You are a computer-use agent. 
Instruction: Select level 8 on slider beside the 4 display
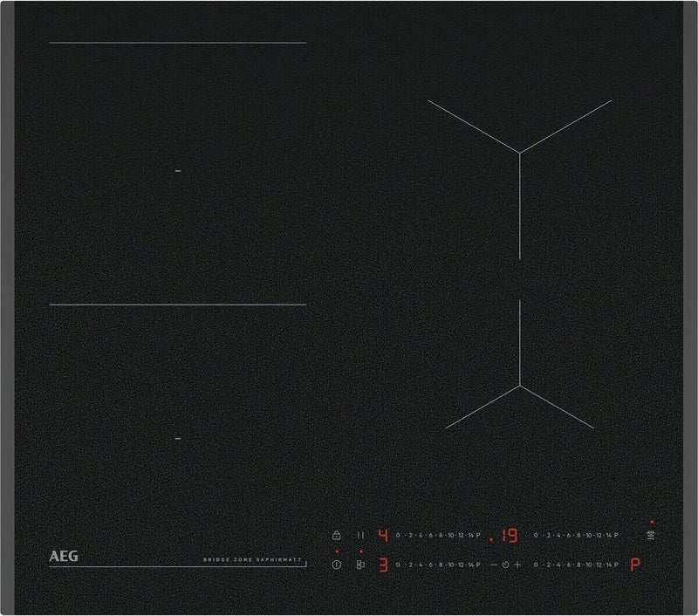[x=441, y=535]
